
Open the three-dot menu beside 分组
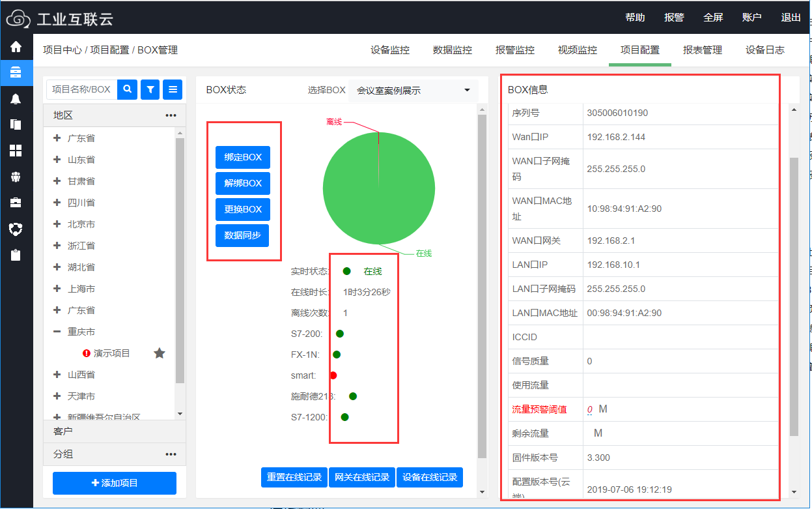click(x=171, y=454)
